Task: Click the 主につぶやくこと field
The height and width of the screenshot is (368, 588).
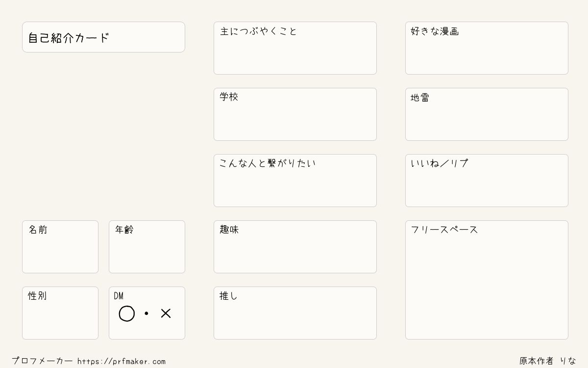Action: coord(295,48)
